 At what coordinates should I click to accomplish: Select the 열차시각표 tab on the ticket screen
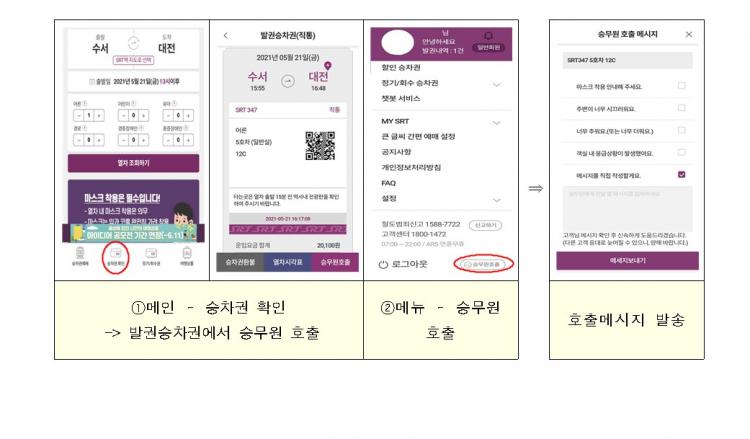tap(287, 262)
